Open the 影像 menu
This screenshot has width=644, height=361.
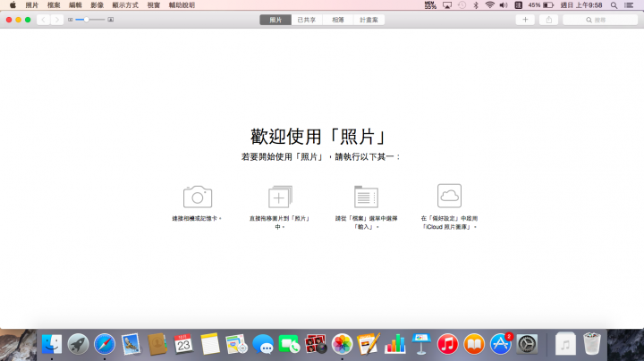(97, 5)
